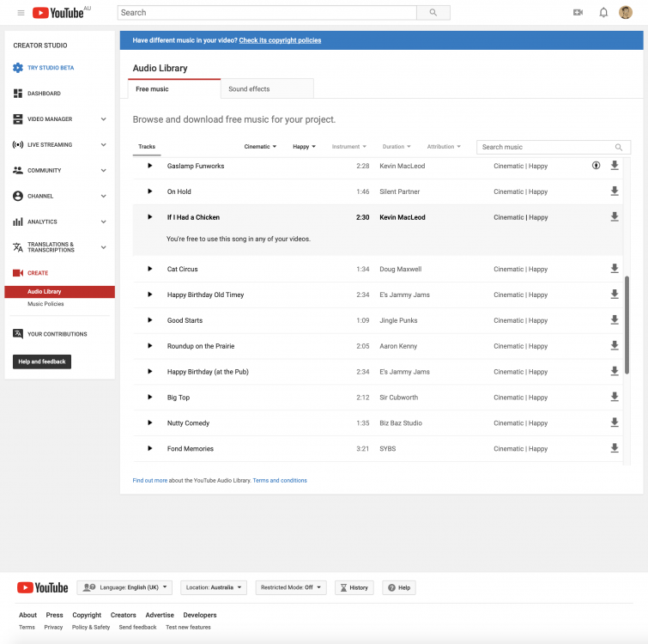Open the Create section
Screen dimensions: 648x644
point(38,273)
